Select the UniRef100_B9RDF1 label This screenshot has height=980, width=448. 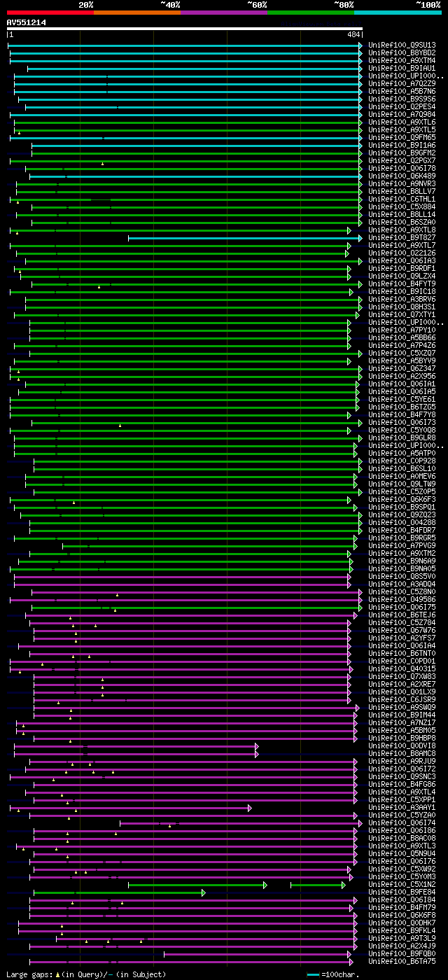coord(402,268)
